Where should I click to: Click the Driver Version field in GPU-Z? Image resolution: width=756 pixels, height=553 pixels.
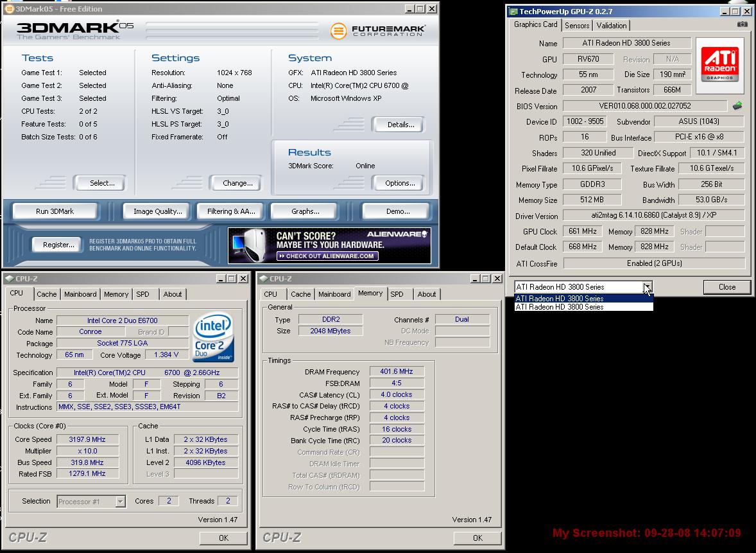(654, 215)
